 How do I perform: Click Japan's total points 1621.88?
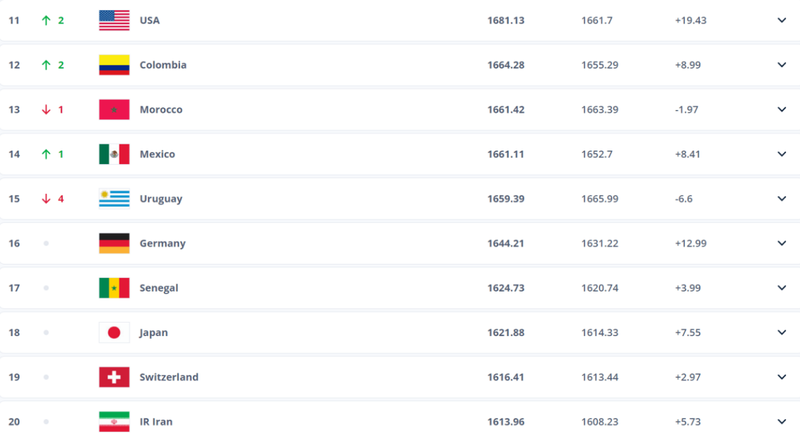[505, 332]
